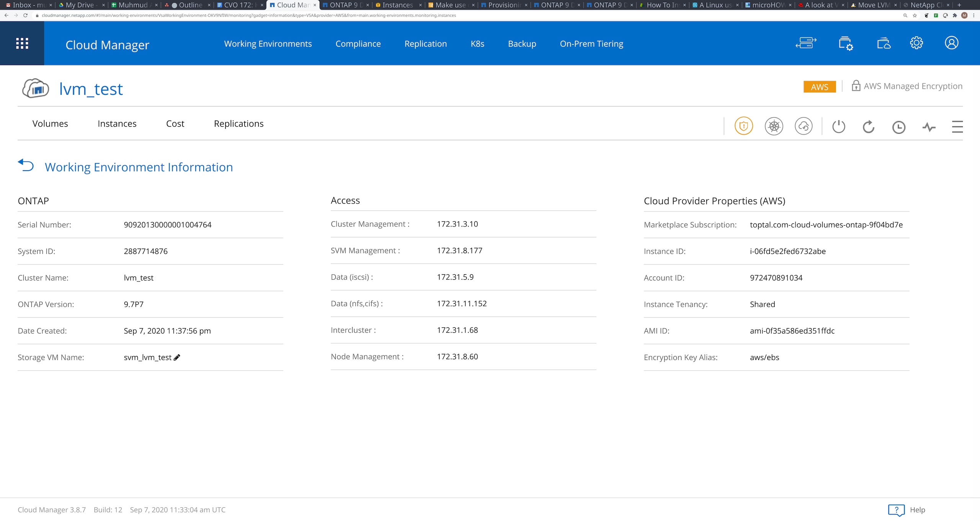The width and height of the screenshot is (980, 521).
Task: Open the orange shield alert icon
Action: (743, 126)
